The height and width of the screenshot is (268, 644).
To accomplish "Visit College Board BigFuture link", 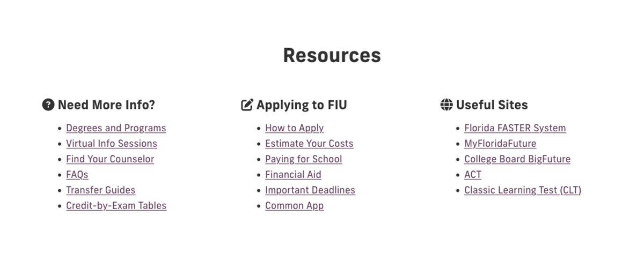I will coord(517,159).
